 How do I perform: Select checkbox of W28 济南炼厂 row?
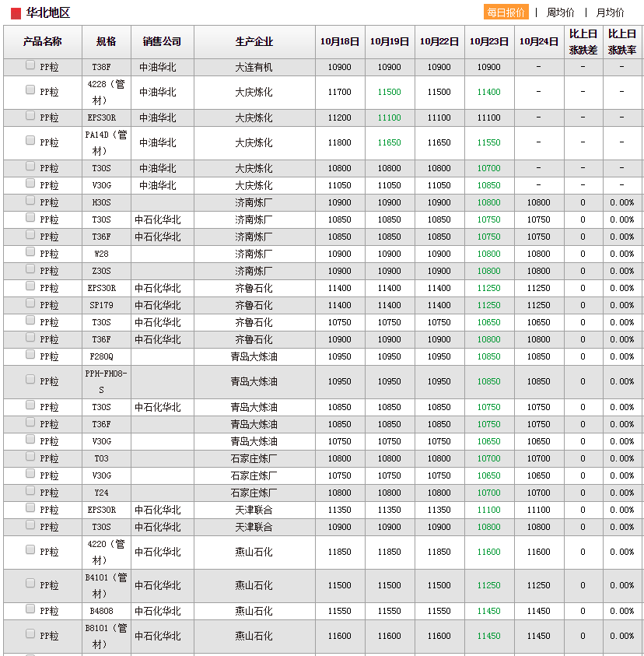[x=30, y=251]
